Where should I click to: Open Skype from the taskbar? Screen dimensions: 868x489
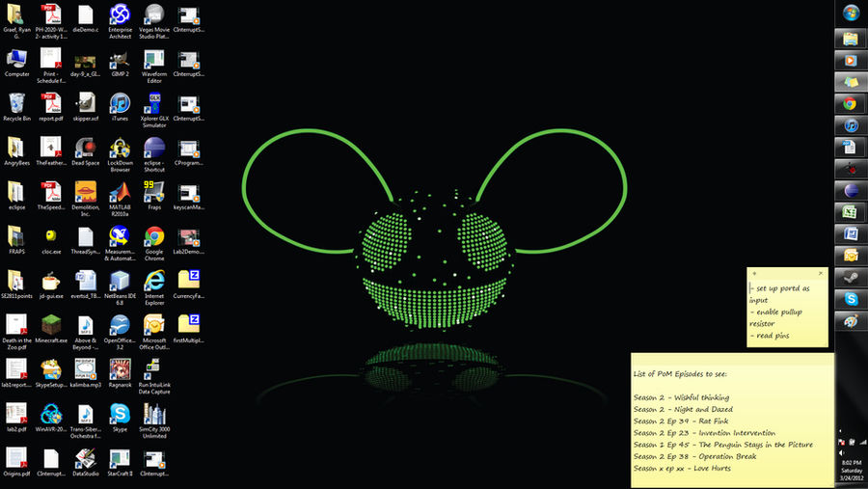[x=851, y=299]
